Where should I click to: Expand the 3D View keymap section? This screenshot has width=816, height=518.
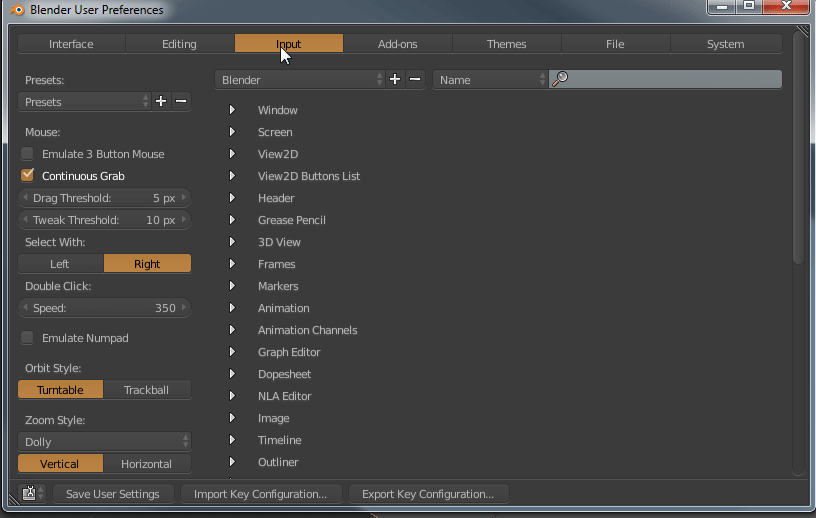click(x=232, y=242)
